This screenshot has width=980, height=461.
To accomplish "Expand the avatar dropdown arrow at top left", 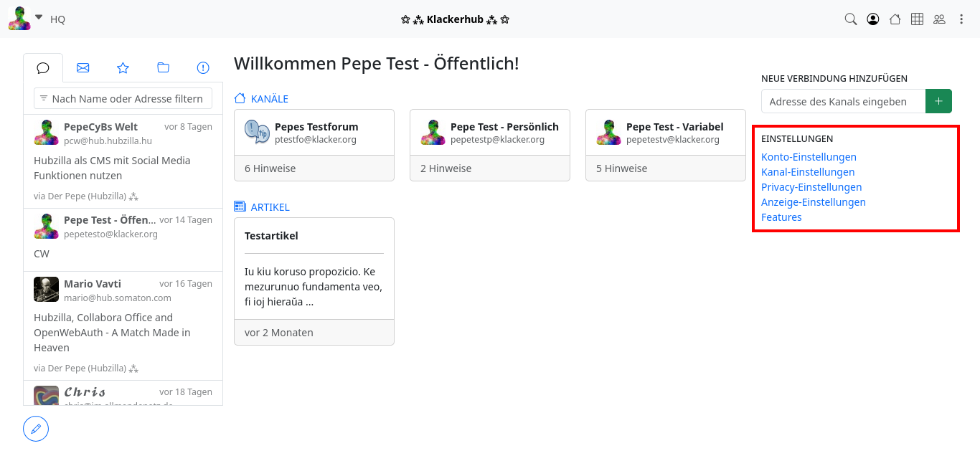I will [39, 17].
